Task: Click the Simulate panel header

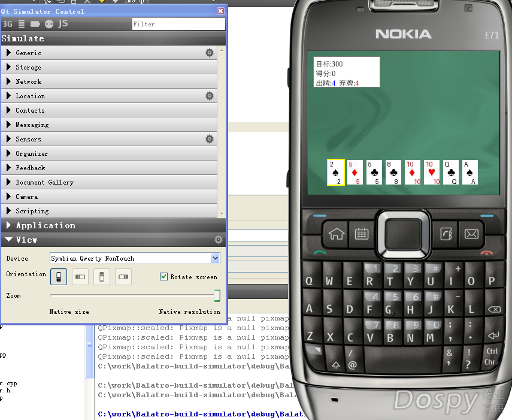Action: click(113, 38)
